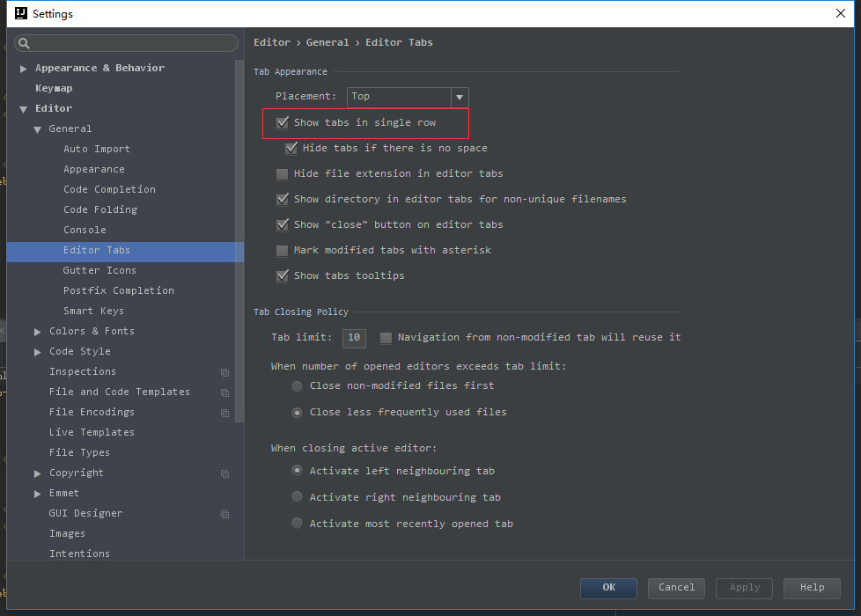Click the Tab limit input field
861x616 pixels.
[354, 338]
